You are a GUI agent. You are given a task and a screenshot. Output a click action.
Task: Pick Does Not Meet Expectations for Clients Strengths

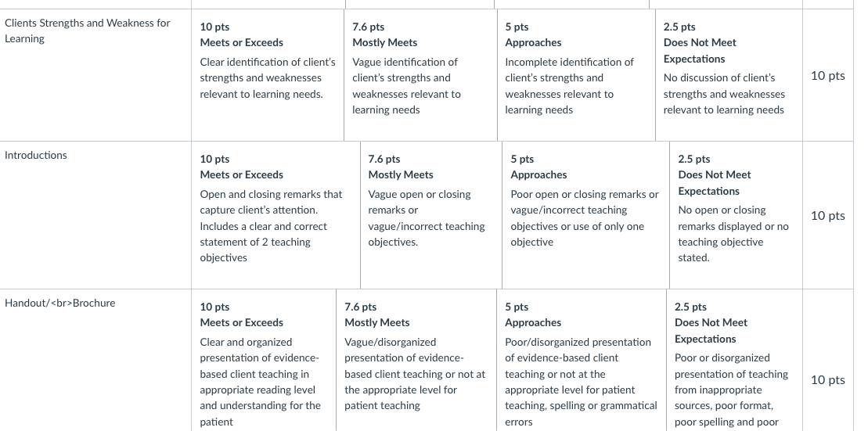[x=729, y=74]
